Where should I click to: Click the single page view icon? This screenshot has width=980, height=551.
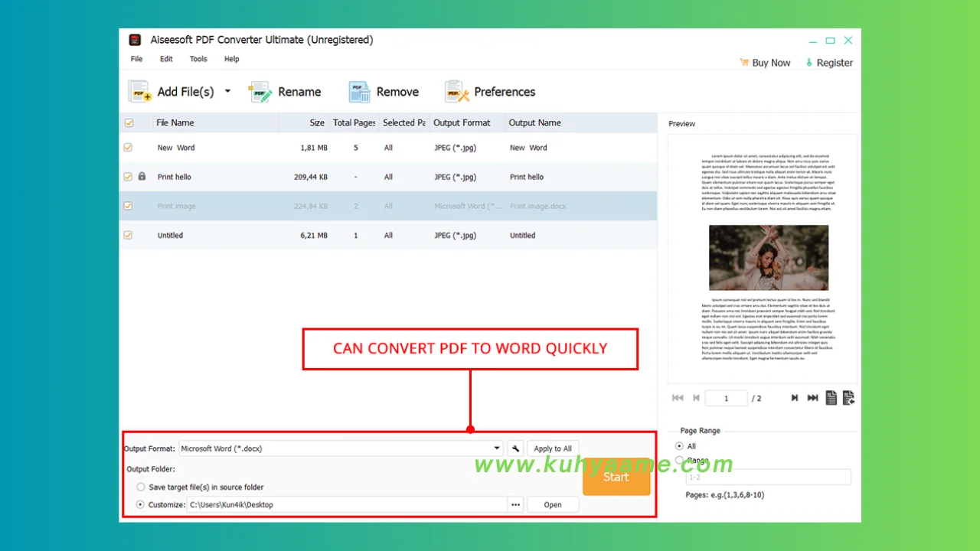coord(831,398)
